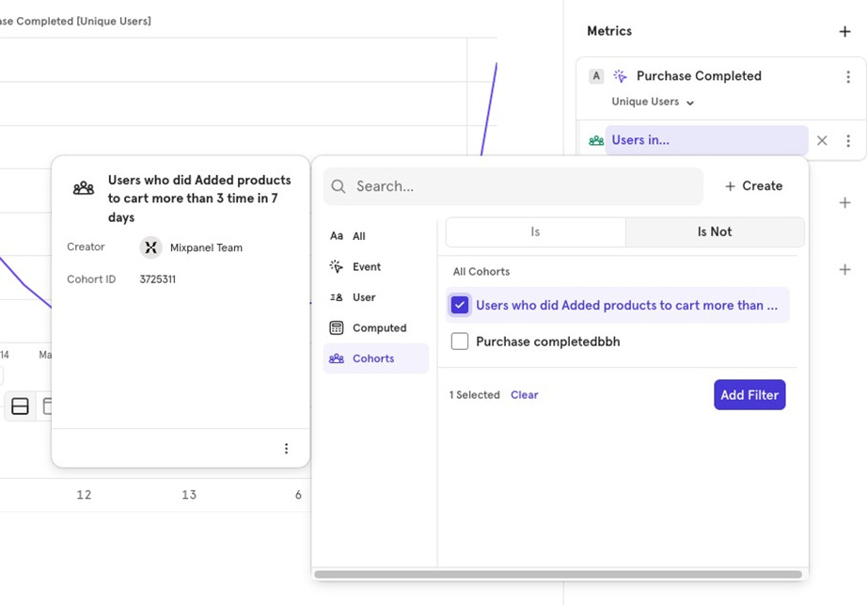Switch to the Is tab
This screenshot has height=605, width=868.
(535, 231)
